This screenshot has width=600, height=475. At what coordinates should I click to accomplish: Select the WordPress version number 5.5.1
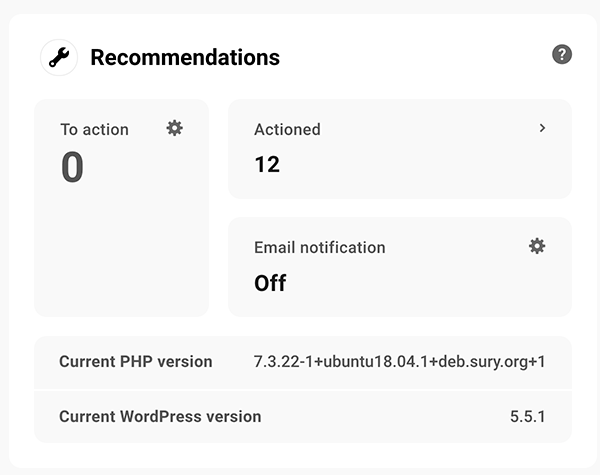527,416
